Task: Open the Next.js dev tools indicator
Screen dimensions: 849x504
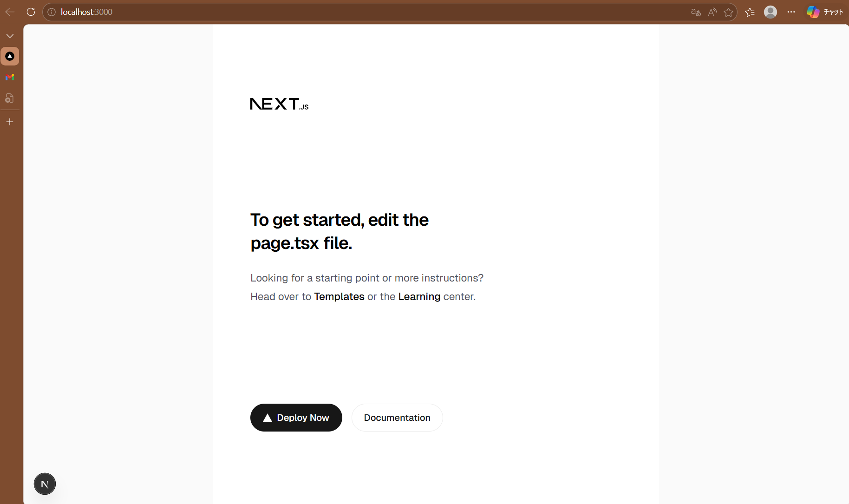Action: coord(45,484)
